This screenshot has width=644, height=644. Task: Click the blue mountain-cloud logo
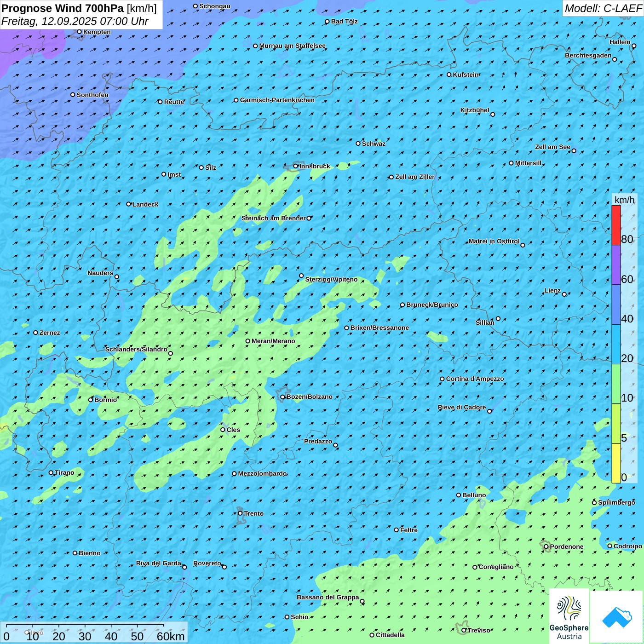(x=617, y=617)
